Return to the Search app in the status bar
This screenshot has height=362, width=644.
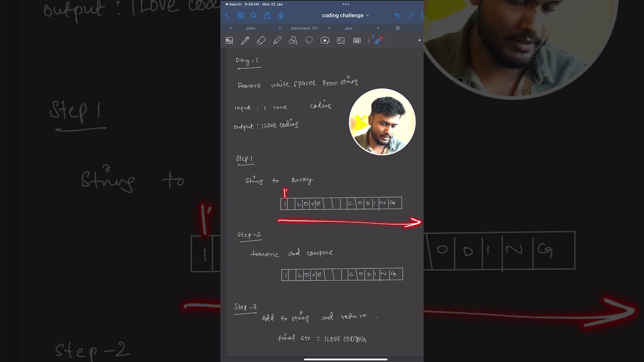tap(233, 4)
